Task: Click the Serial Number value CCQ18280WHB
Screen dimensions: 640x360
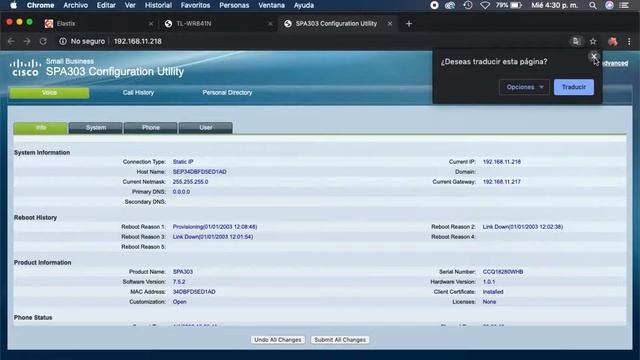Action: pos(503,272)
